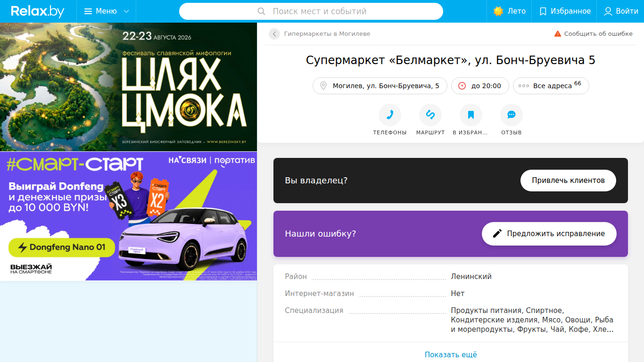Click the pencil icon in Предложить исправление

point(497,234)
